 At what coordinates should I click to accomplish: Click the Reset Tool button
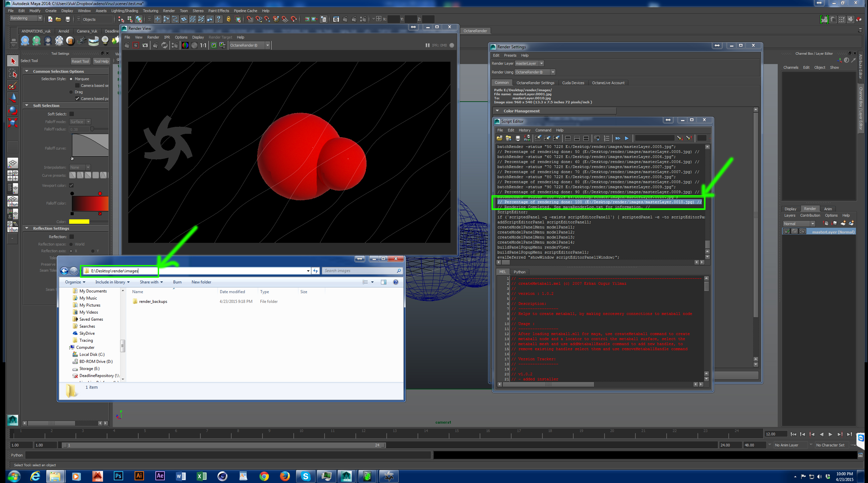click(x=80, y=61)
